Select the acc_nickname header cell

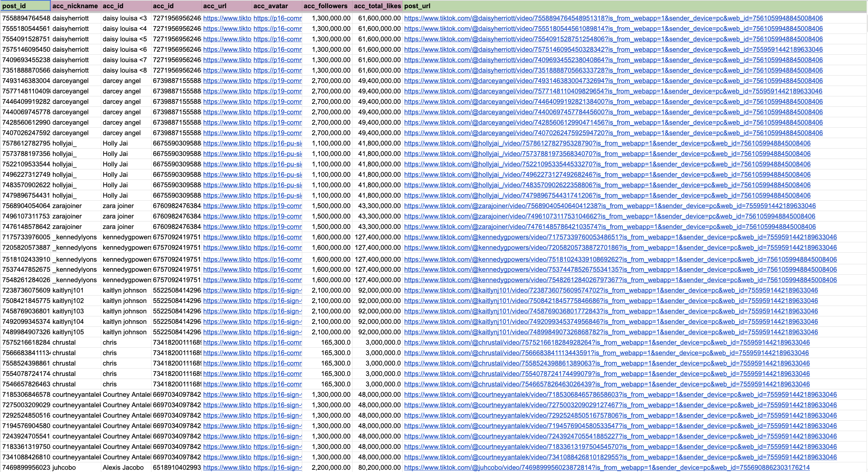tap(75, 6)
